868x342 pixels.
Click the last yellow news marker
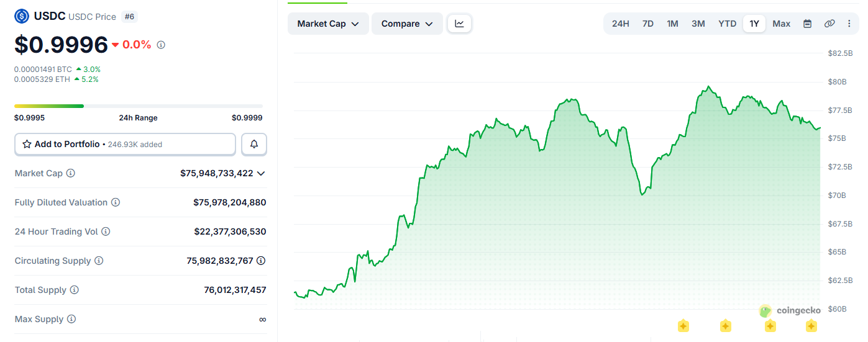(x=811, y=325)
